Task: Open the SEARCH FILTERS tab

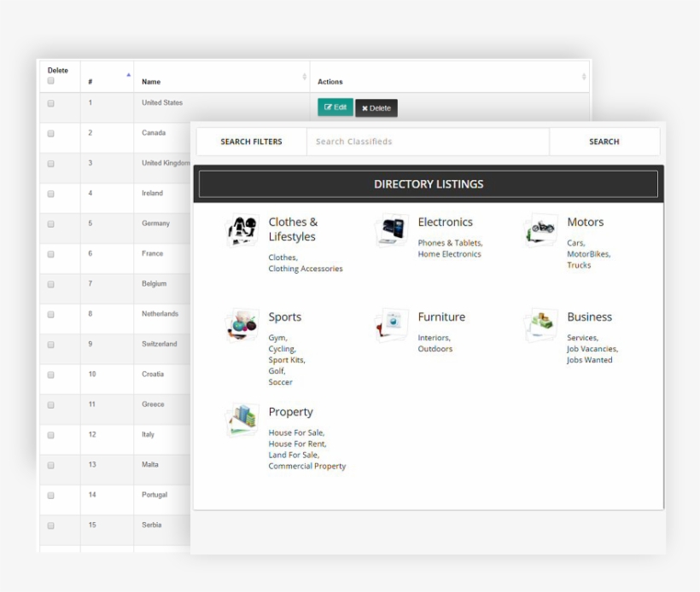Action: [250, 142]
